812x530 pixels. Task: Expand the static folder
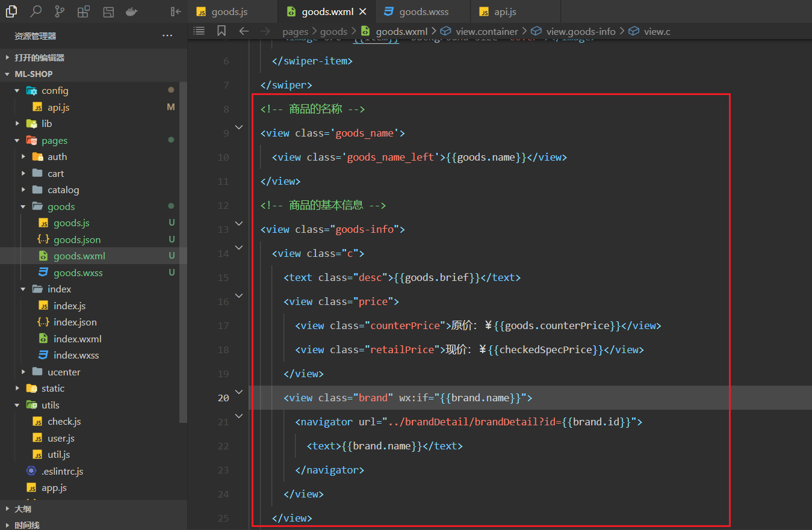17,389
